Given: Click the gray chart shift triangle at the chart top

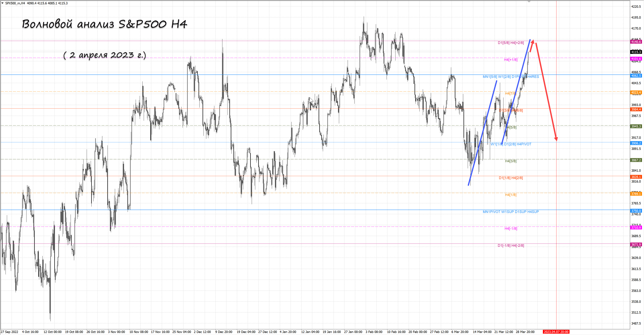Looking at the screenshot, I should coord(529,2).
